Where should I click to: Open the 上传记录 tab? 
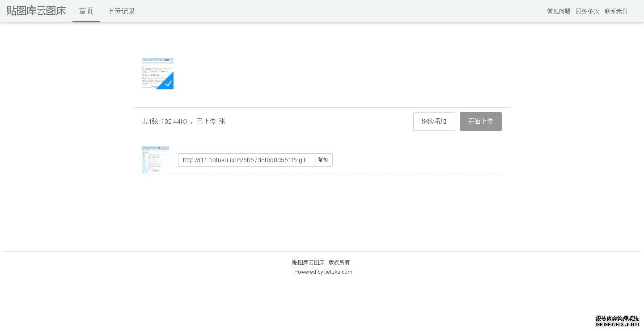[121, 11]
